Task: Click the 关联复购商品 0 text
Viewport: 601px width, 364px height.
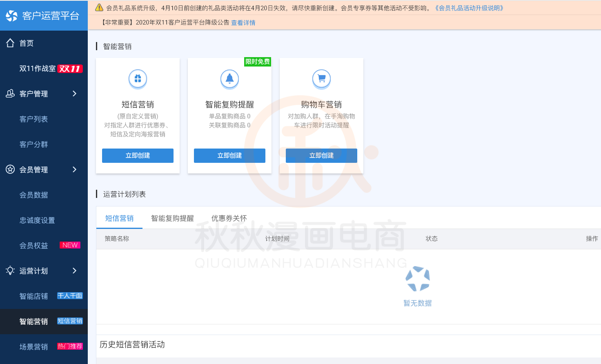Action: [229, 125]
